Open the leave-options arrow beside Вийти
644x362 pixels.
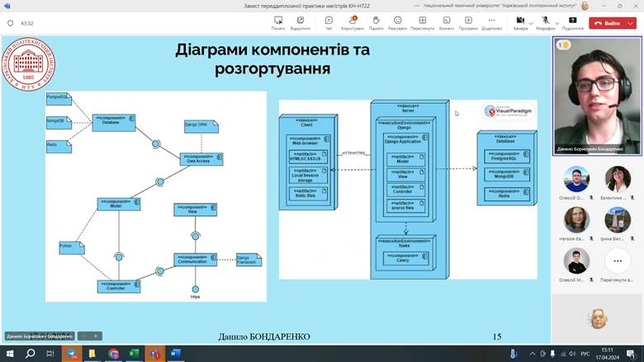[x=631, y=23]
